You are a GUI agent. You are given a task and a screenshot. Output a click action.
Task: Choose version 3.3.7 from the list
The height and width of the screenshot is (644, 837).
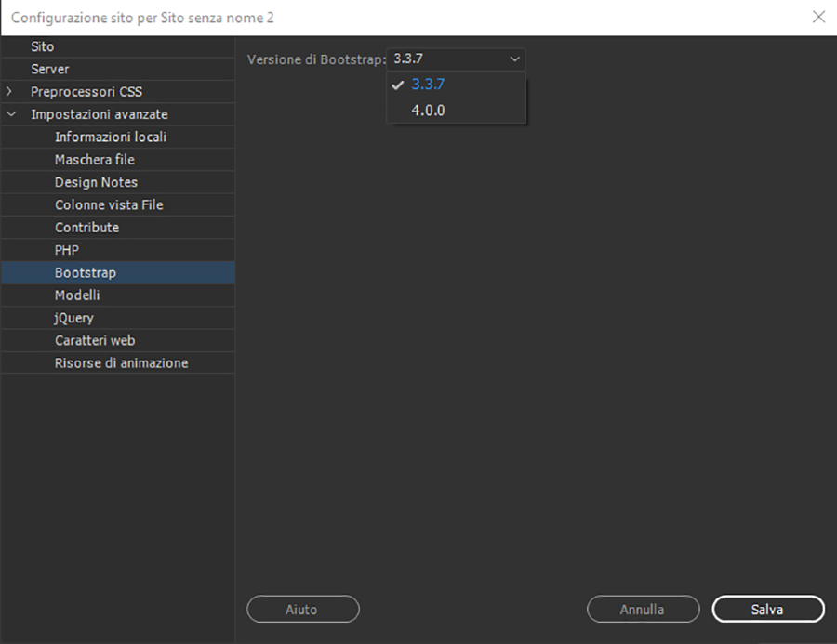pyautogui.click(x=456, y=85)
